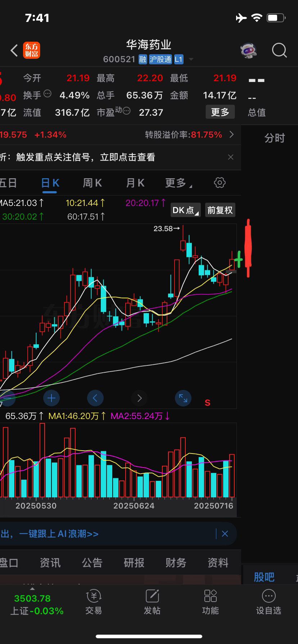Toggle 前复权 price adjustment

click(x=220, y=210)
